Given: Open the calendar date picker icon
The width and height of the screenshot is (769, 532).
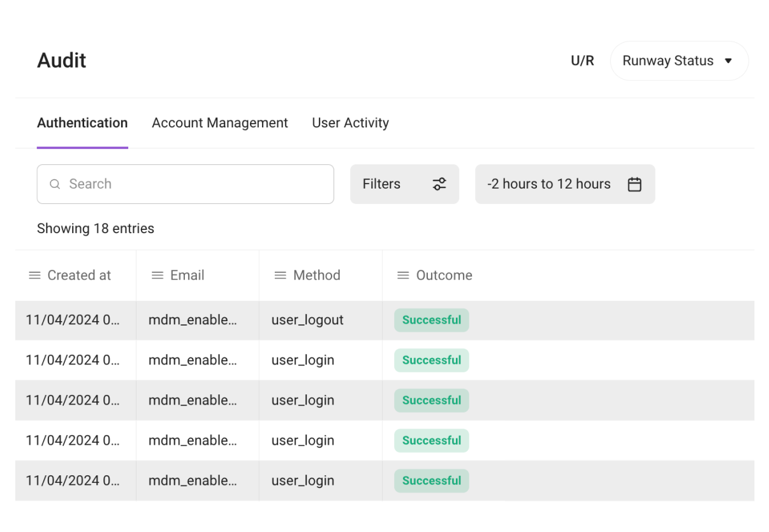Looking at the screenshot, I should point(634,184).
